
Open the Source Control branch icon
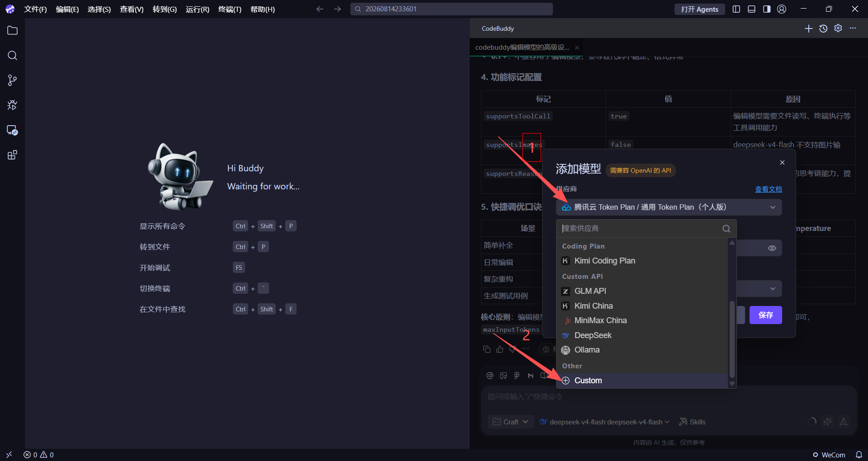point(12,80)
